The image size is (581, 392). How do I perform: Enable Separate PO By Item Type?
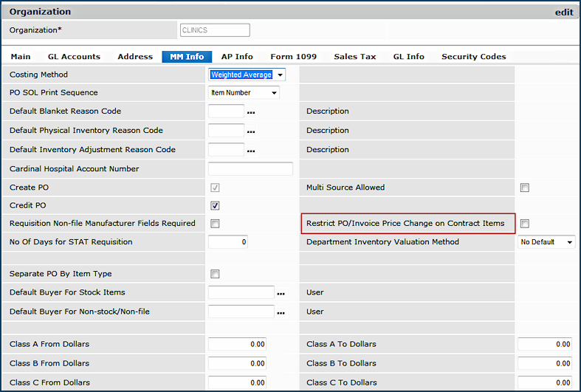point(215,274)
